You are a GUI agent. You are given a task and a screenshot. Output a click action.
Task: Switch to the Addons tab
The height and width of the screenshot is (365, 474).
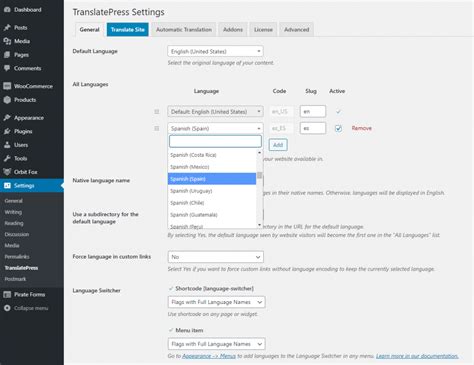pyautogui.click(x=233, y=30)
